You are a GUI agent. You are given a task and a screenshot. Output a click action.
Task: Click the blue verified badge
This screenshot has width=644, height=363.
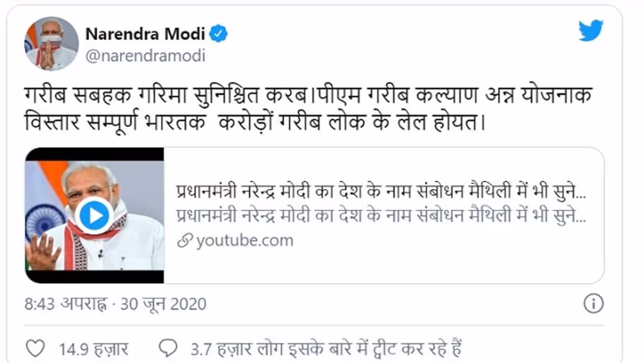(x=219, y=34)
